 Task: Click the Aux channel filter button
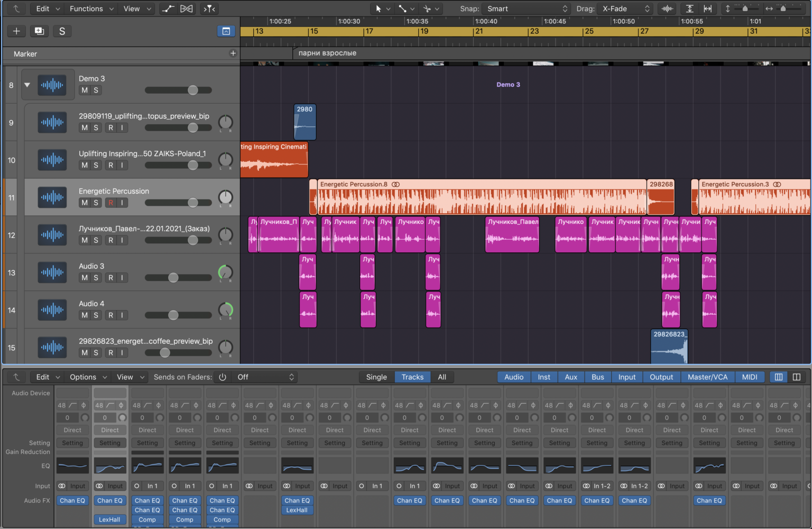571,377
